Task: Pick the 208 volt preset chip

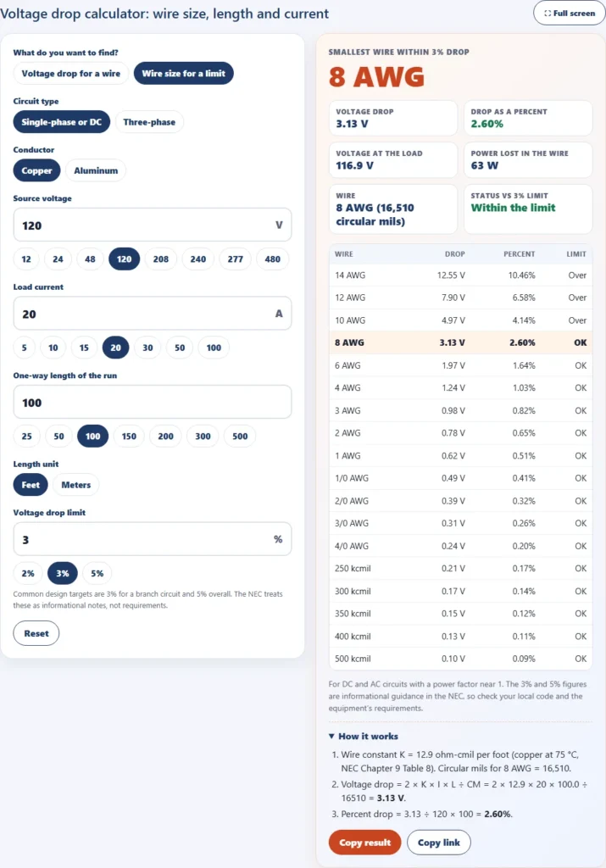Action: (160, 259)
